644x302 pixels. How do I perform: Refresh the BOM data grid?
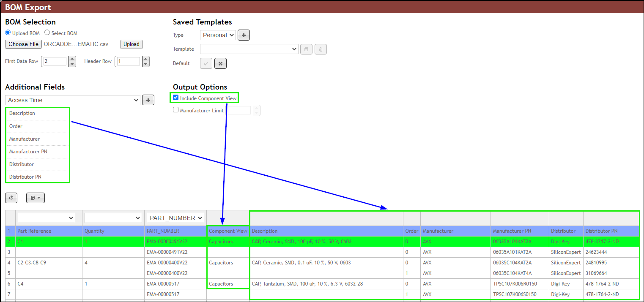[11, 198]
